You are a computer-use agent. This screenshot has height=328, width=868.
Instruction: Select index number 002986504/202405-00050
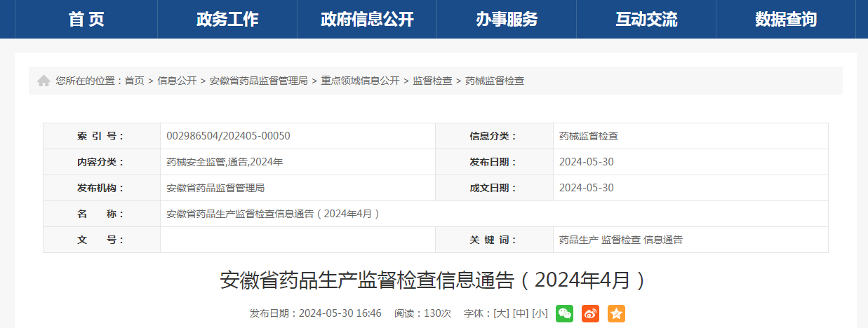228,136
